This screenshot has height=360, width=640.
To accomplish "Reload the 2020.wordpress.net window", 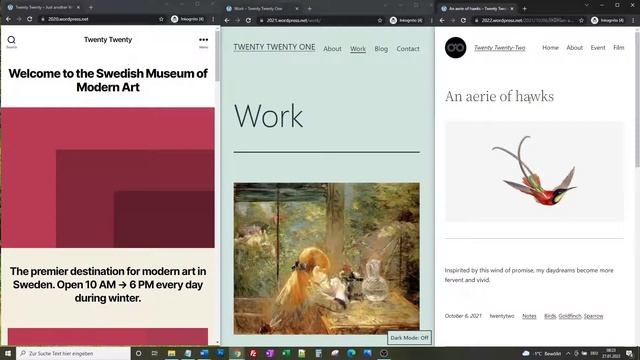I will pyautogui.click(x=29, y=19).
